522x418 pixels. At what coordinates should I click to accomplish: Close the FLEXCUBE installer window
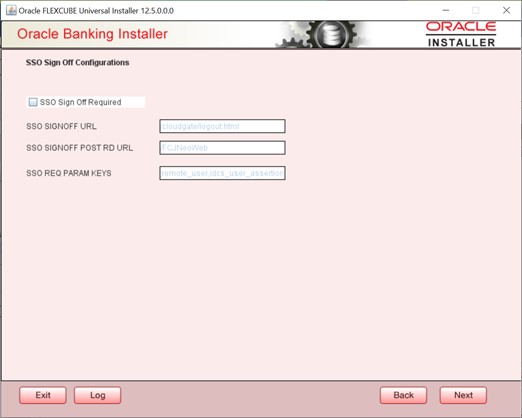(x=506, y=10)
